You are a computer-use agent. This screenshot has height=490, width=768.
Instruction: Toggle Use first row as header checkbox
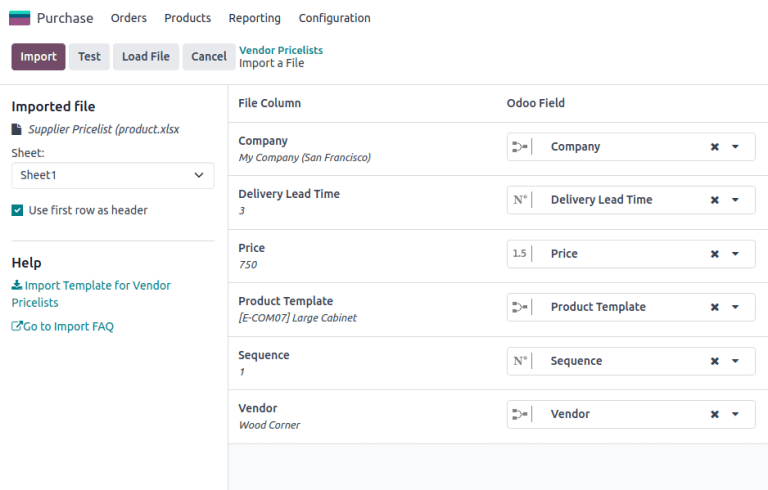pyautogui.click(x=18, y=211)
